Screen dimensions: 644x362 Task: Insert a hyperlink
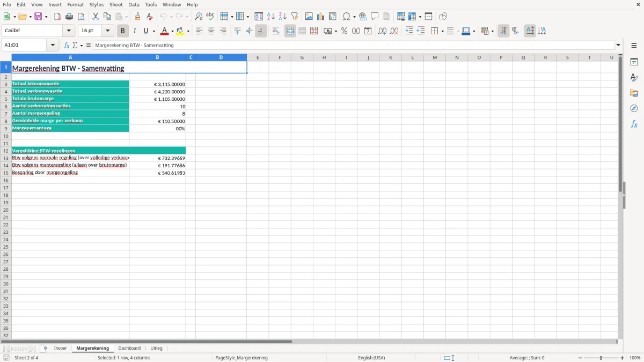(363, 17)
